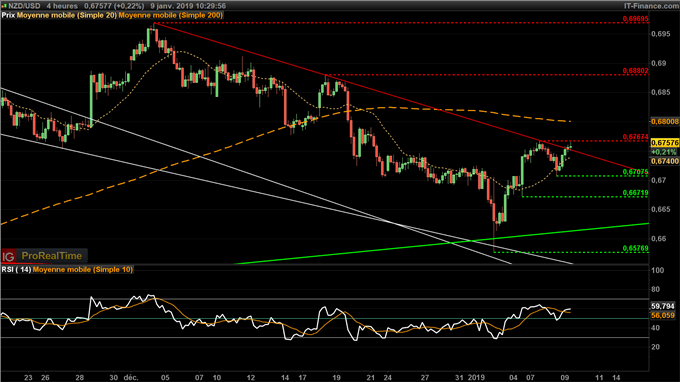This screenshot has height=382, width=680.
Task: Click the 0,68008 moving average price tag
Action: tap(665, 122)
